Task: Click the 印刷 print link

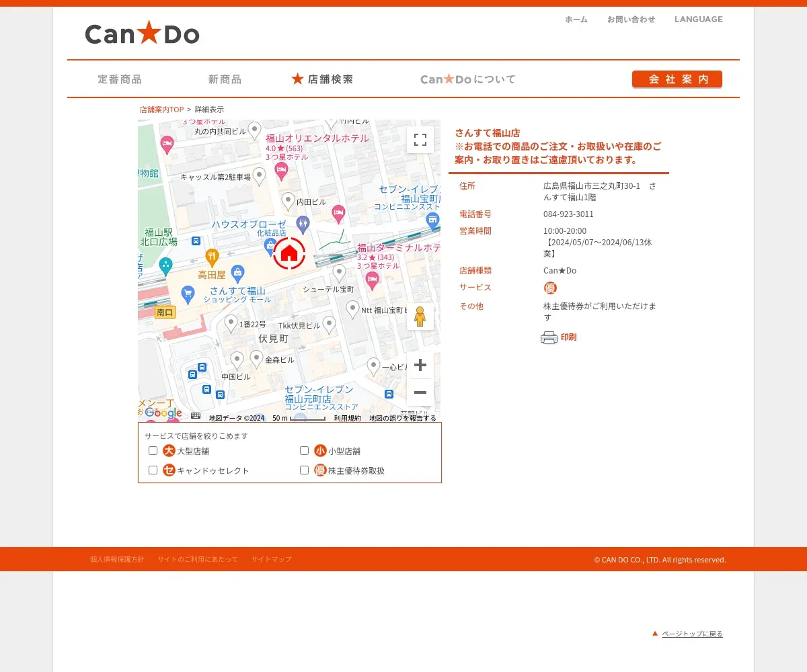Action: [568, 337]
